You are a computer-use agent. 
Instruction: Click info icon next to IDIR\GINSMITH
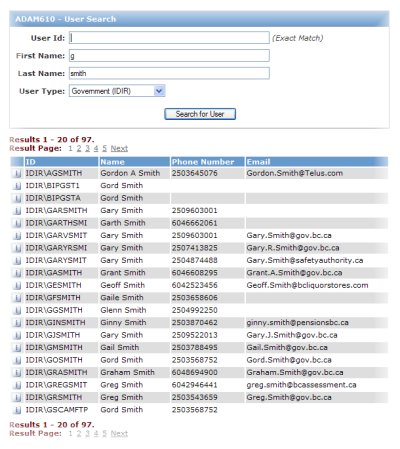pyautogui.click(x=17, y=323)
